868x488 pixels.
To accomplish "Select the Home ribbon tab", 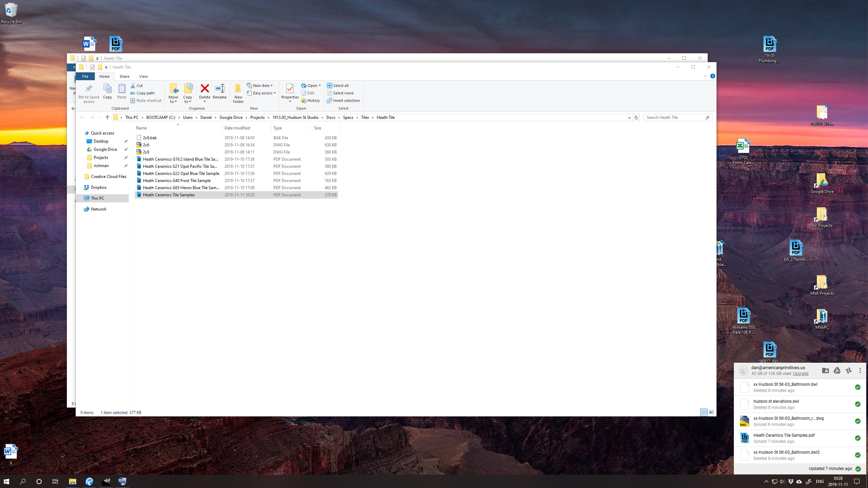I will (x=105, y=76).
